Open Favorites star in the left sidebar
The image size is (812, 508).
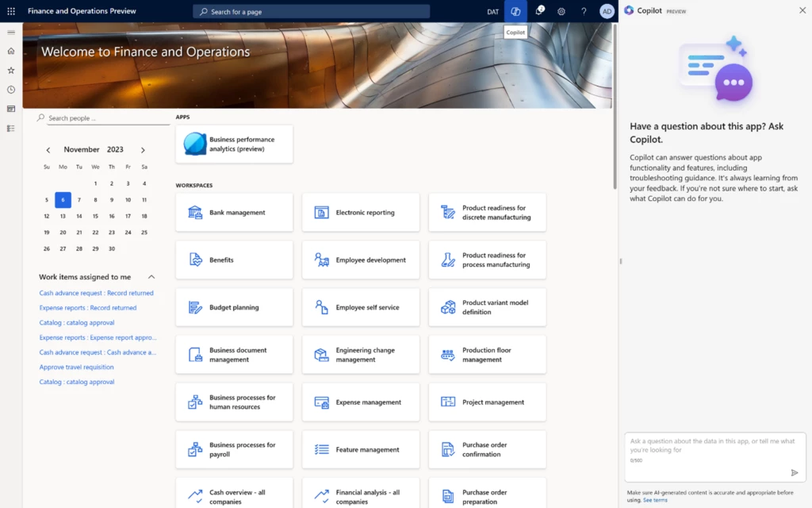[x=10, y=70]
